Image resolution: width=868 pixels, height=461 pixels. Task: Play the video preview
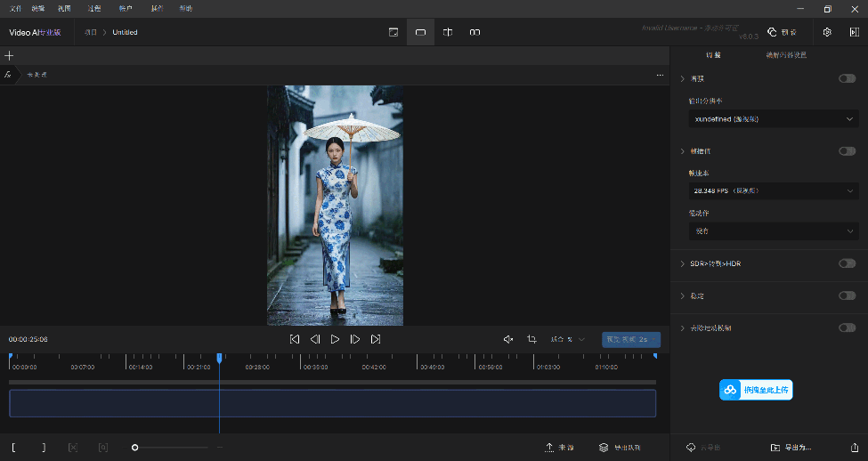click(x=335, y=339)
